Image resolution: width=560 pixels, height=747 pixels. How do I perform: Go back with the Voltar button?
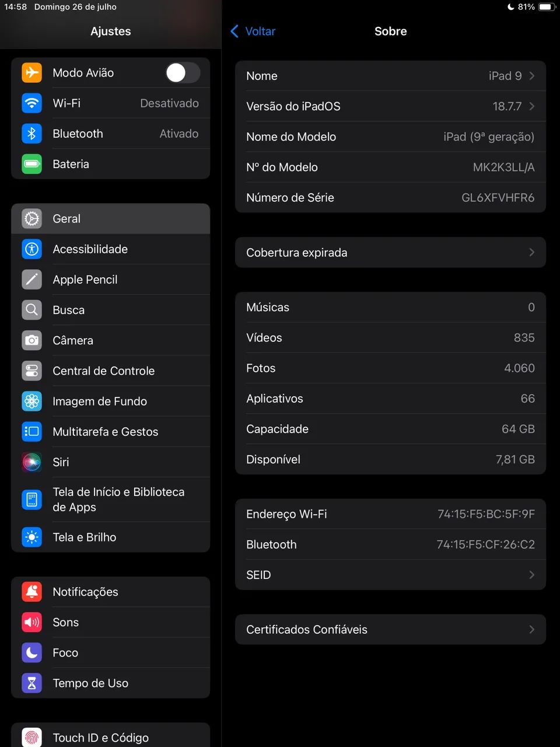pos(253,32)
